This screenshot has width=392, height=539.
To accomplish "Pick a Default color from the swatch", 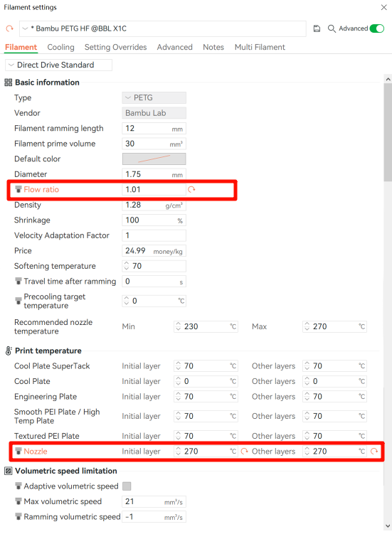I will 154,159.
